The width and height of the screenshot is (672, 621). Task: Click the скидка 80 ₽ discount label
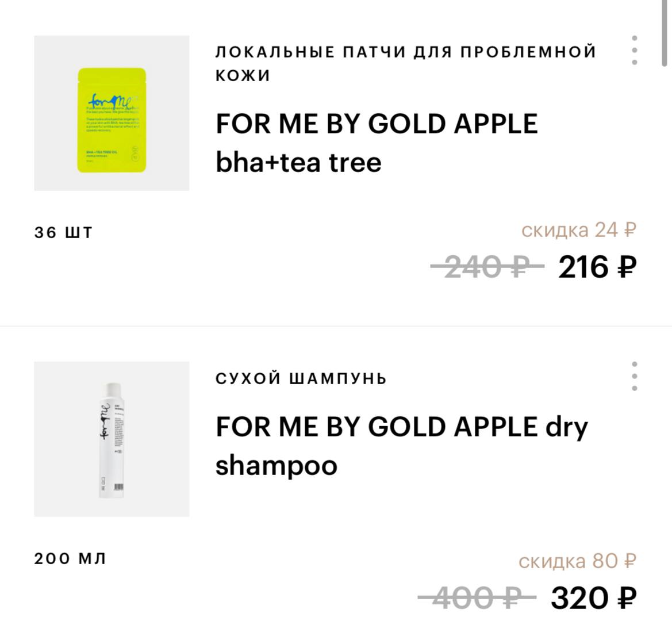(x=577, y=561)
